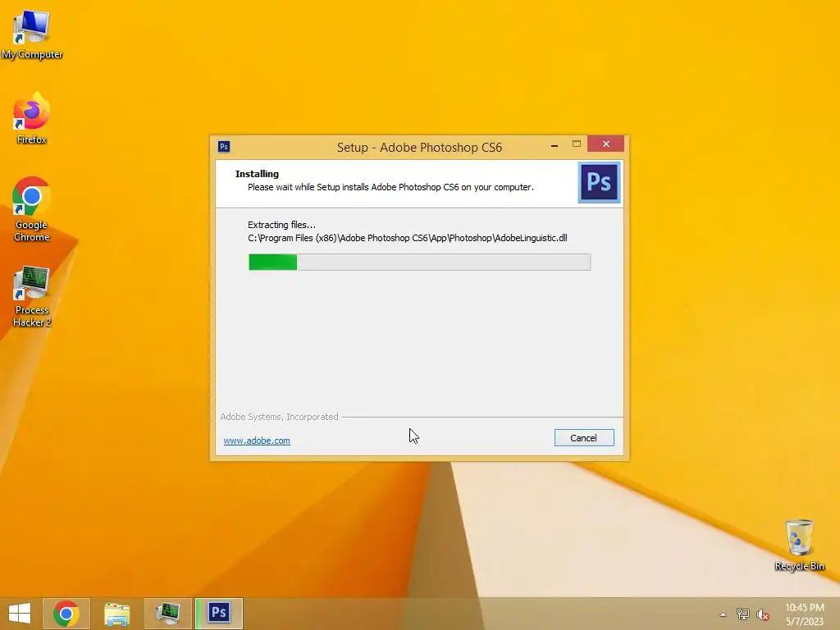Click the large Ps logo in setup header
This screenshot has width=840, height=630.
coord(599,182)
